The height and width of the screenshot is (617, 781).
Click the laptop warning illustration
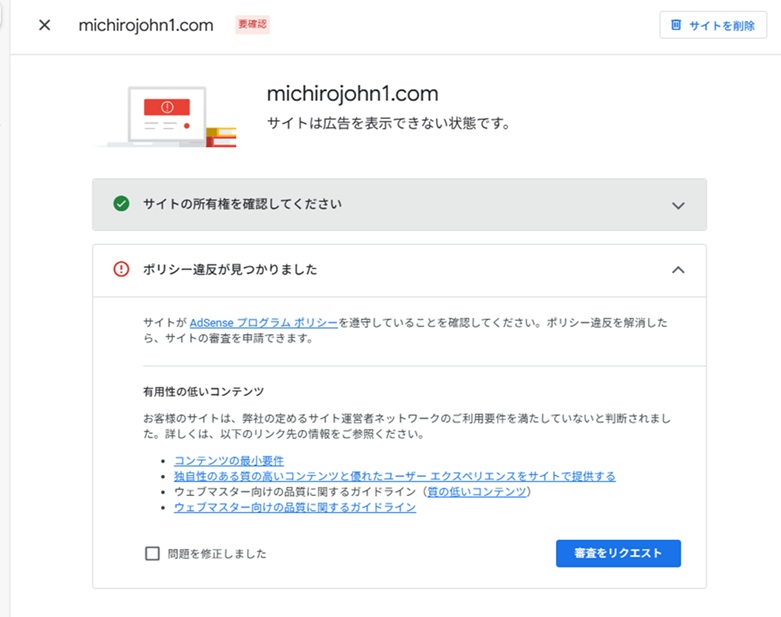167,116
